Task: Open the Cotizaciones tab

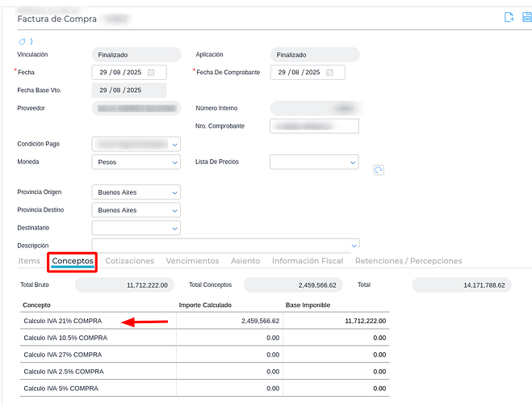Action: (130, 261)
